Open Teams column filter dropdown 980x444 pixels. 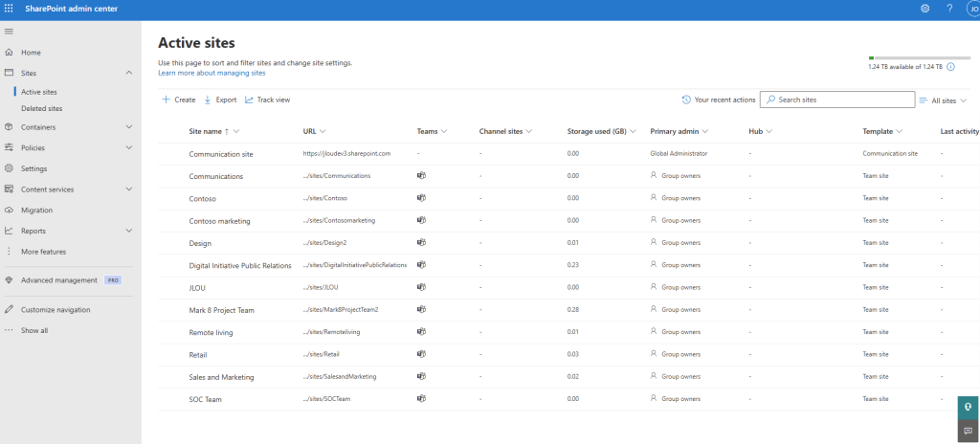pyautogui.click(x=444, y=131)
